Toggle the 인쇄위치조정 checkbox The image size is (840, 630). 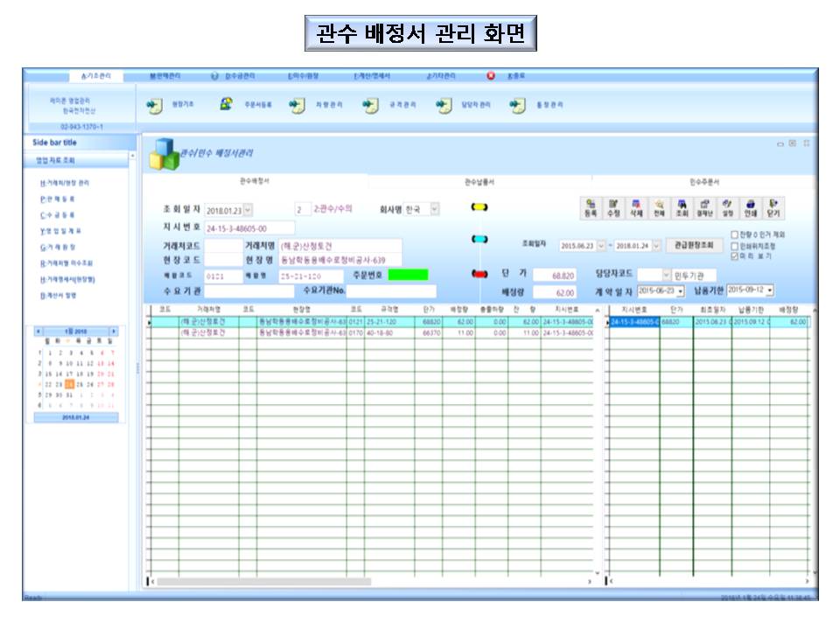(734, 246)
